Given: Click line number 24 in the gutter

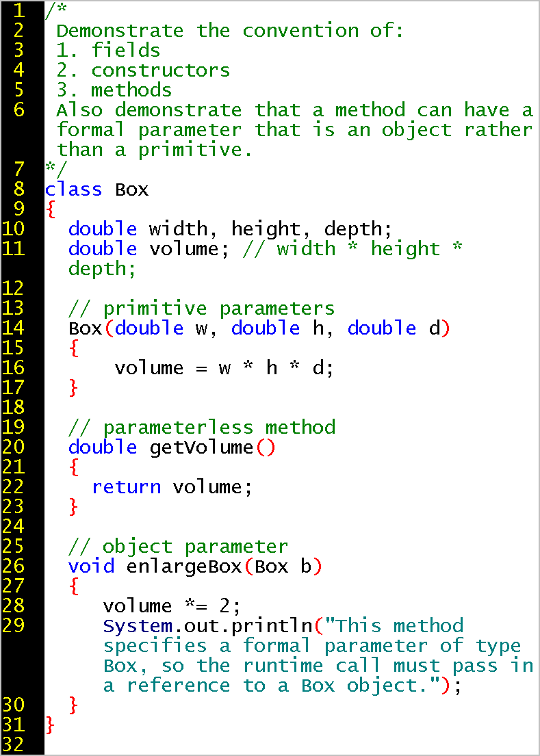Looking at the screenshot, I should (12, 527).
